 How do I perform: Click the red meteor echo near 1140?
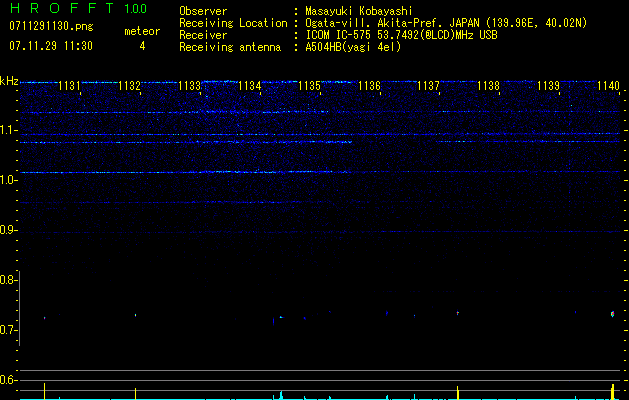pyautogui.click(x=612, y=314)
